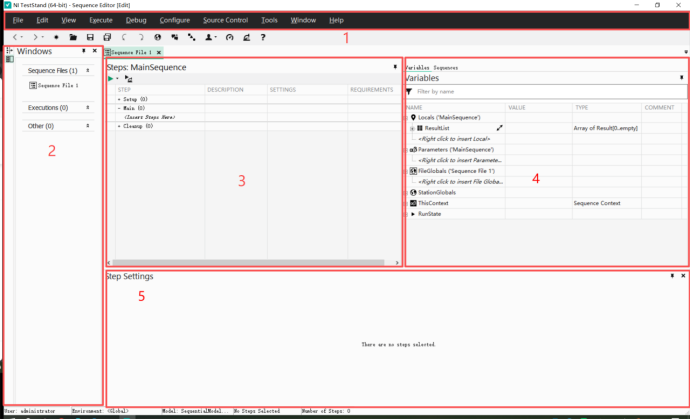Collapse the Other (0) section
This screenshot has height=420, width=690.
click(x=88, y=126)
